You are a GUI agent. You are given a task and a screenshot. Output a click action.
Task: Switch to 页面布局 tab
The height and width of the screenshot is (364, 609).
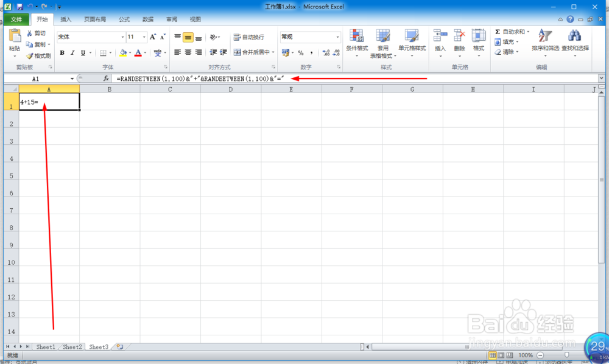[95, 19]
